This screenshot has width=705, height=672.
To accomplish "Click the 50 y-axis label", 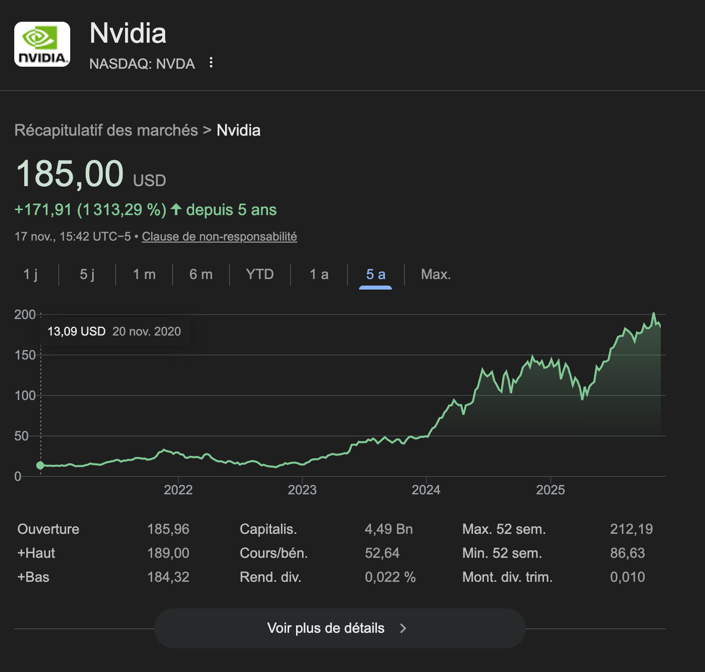I will 21,436.
